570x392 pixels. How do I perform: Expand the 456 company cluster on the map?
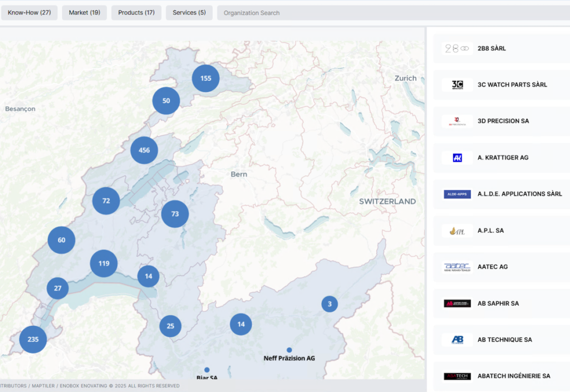click(144, 150)
